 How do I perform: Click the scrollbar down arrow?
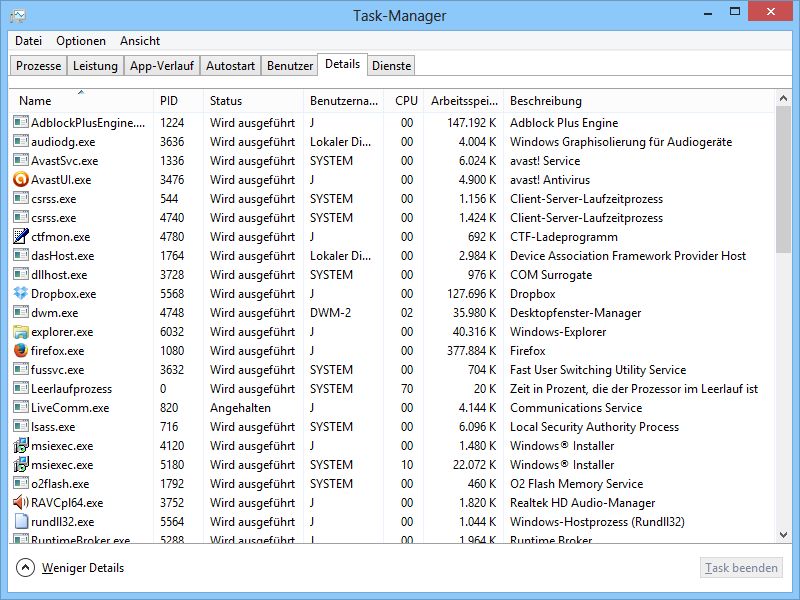pos(783,534)
